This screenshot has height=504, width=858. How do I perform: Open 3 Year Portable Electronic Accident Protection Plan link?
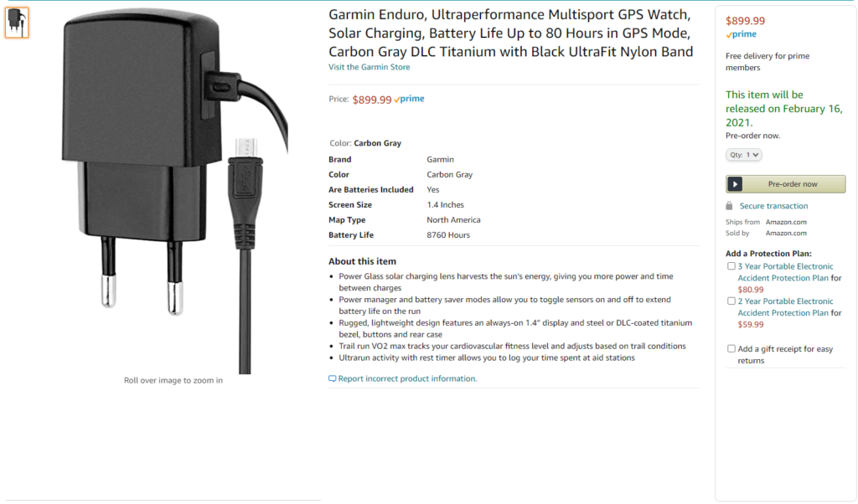(x=785, y=272)
